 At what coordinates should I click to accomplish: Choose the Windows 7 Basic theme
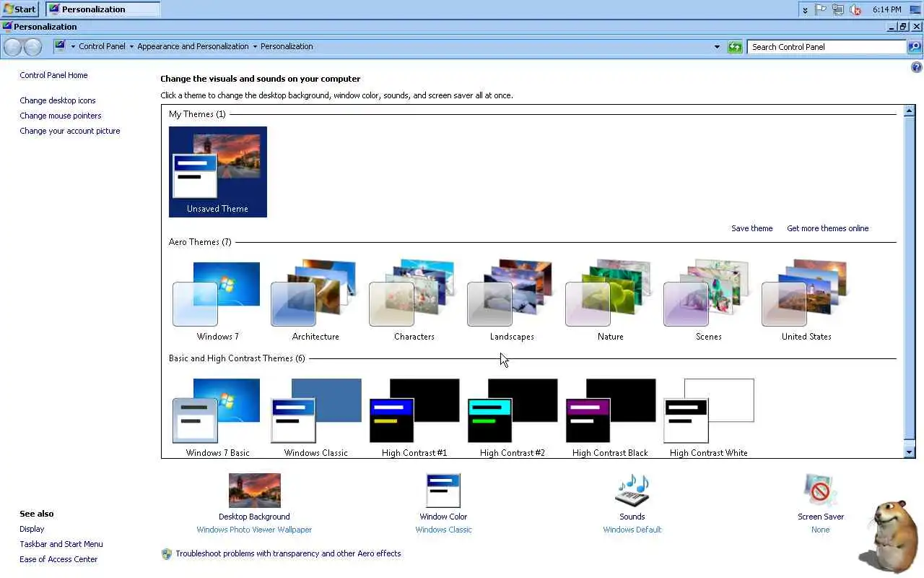[x=217, y=417]
